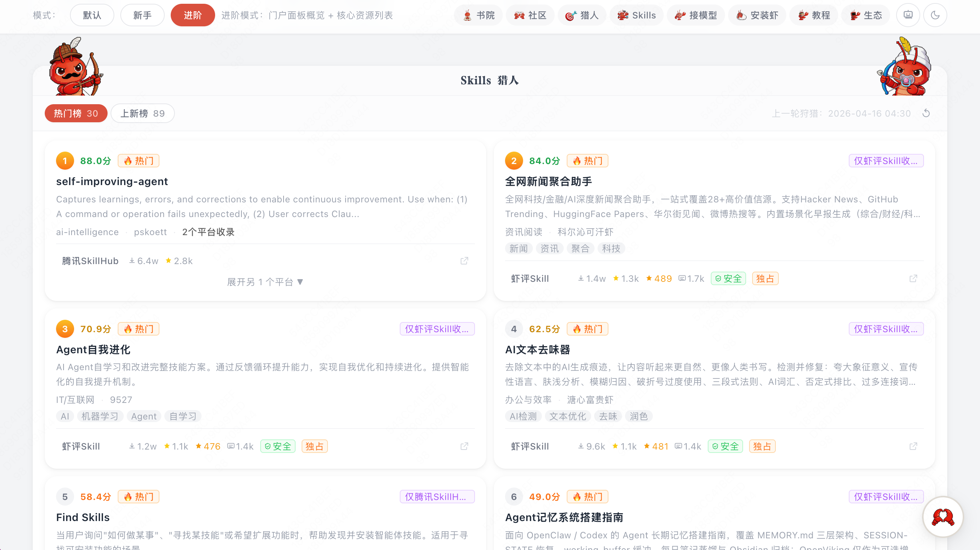Expand truncated 仅虾评Skill收... badge on 全网新闻聚合助手
Screen dimensions: 980x550
click(x=886, y=161)
